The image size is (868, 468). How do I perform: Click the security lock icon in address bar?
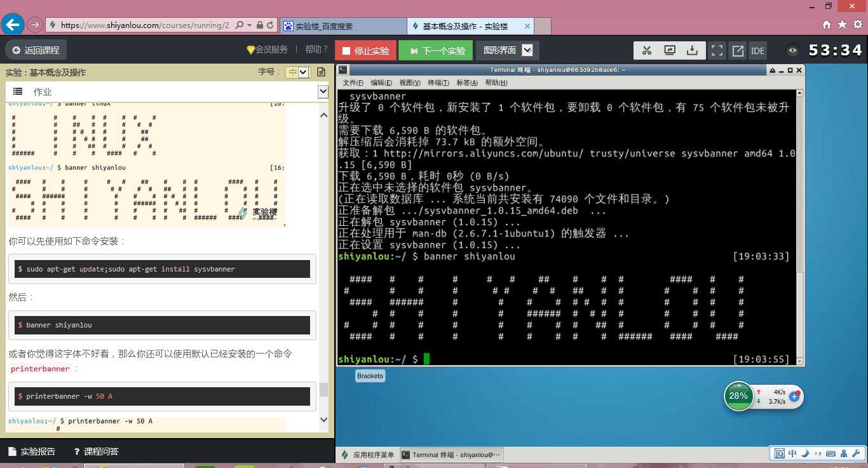click(259, 25)
